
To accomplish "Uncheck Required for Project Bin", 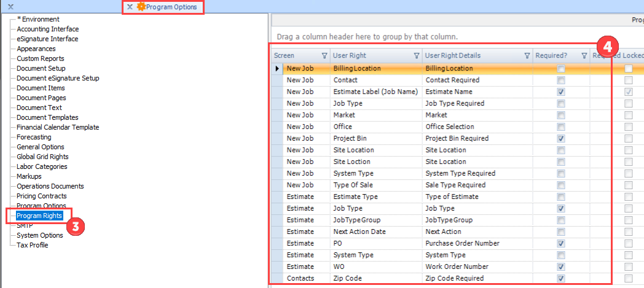I will coord(560,138).
